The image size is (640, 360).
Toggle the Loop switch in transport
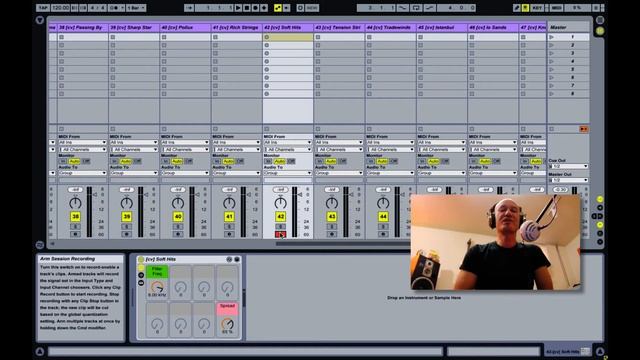click(x=416, y=8)
